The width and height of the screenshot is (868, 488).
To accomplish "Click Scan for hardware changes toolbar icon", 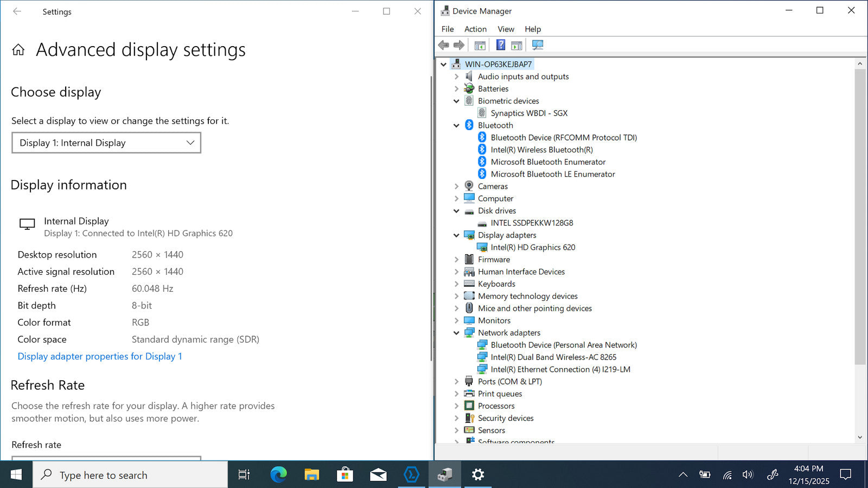I will click(x=537, y=45).
